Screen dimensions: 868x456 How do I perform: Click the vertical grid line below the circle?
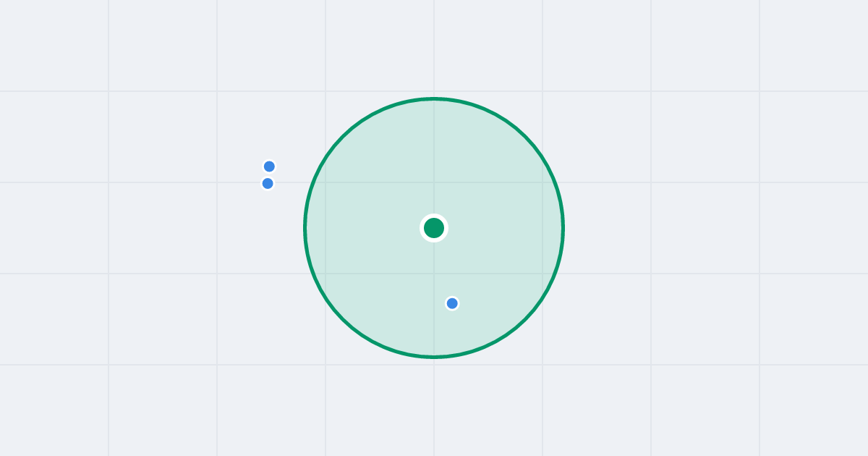(x=434, y=405)
